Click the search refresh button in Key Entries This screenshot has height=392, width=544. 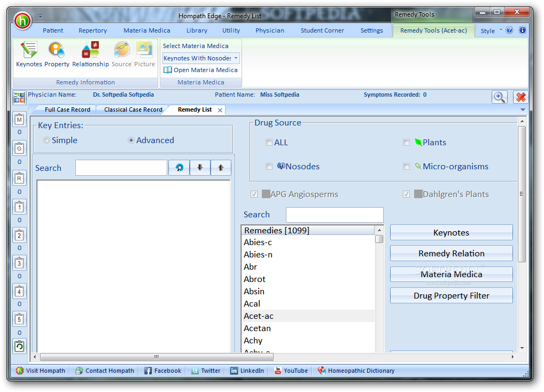coord(179,168)
